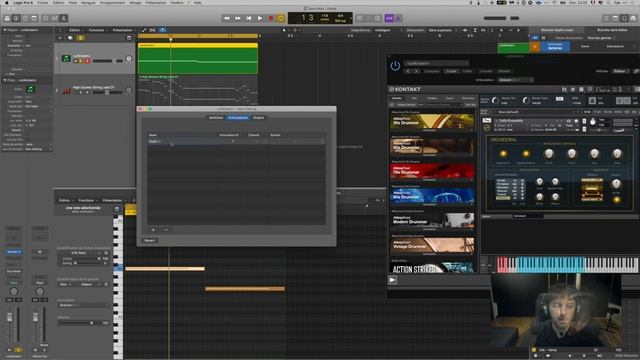Click the first track pan knob
Screen dimensions: 640x360
tap(129, 59)
